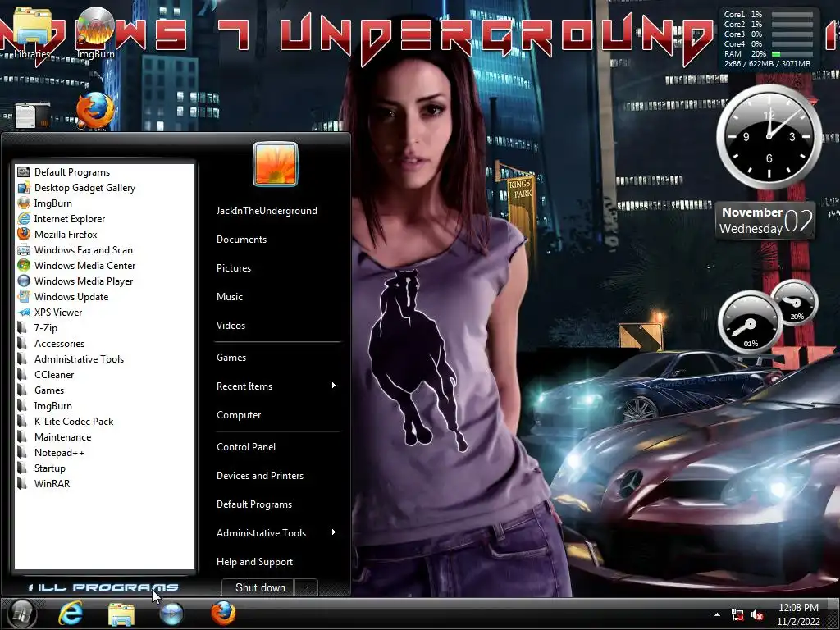
Task: Open Windows Update
Action: coord(104,296)
